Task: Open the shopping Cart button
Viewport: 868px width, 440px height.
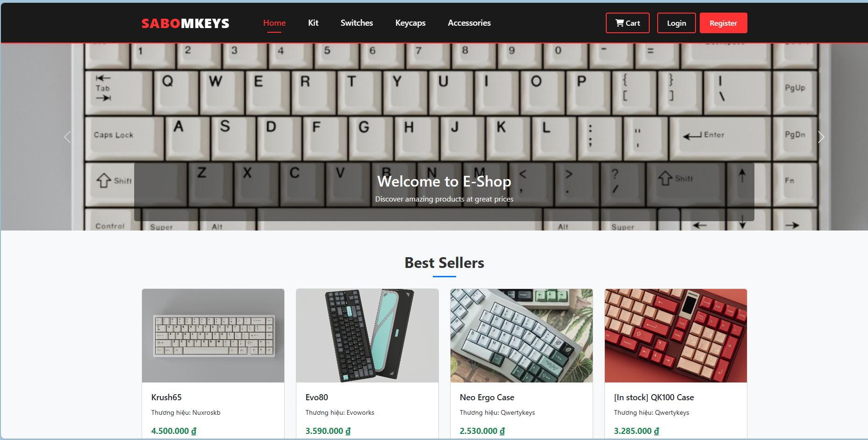Action: click(627, 23)
